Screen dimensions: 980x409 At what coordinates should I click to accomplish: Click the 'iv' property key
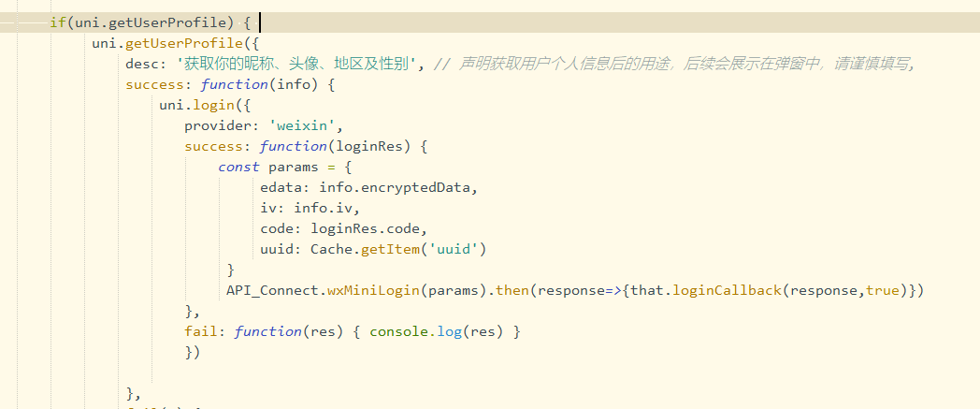tap(268, 208)
